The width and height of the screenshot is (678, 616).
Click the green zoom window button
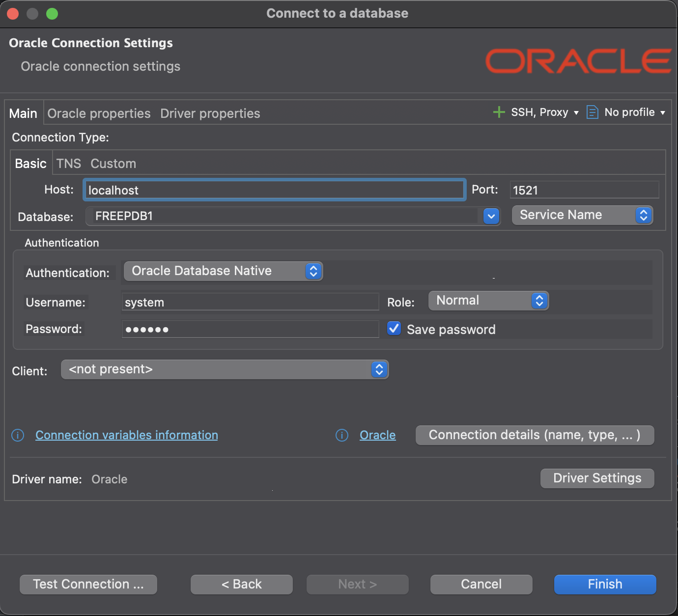52,14
